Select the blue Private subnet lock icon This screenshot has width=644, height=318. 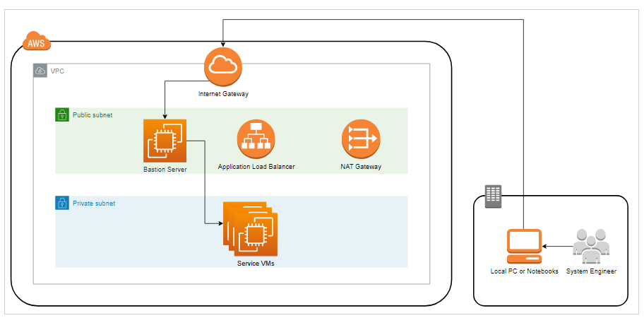point(62,204)
